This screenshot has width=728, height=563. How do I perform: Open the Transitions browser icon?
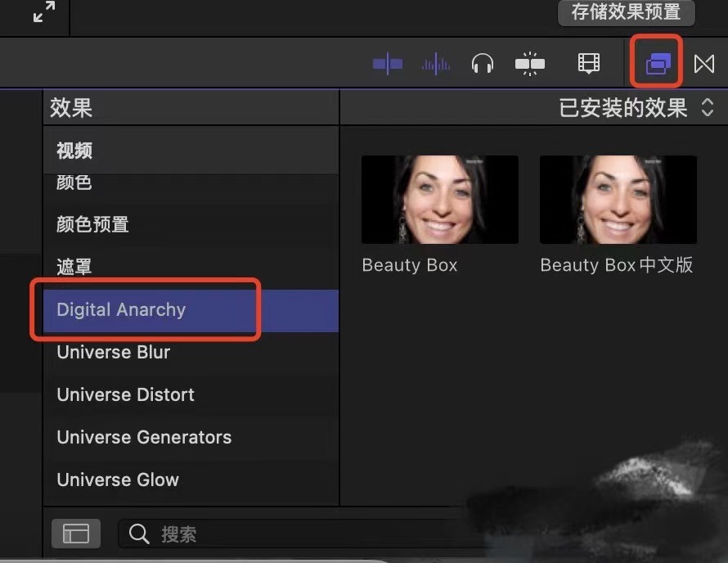click(x=703, y=62)
